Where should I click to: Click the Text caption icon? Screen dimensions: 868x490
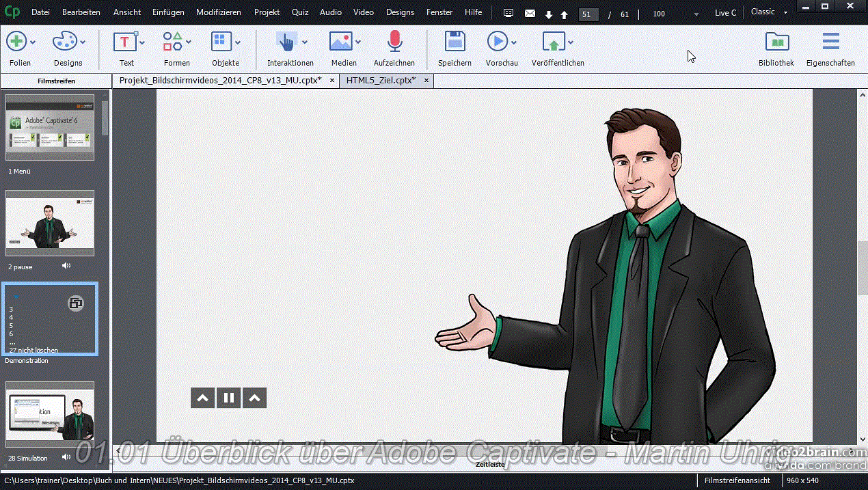124,42
